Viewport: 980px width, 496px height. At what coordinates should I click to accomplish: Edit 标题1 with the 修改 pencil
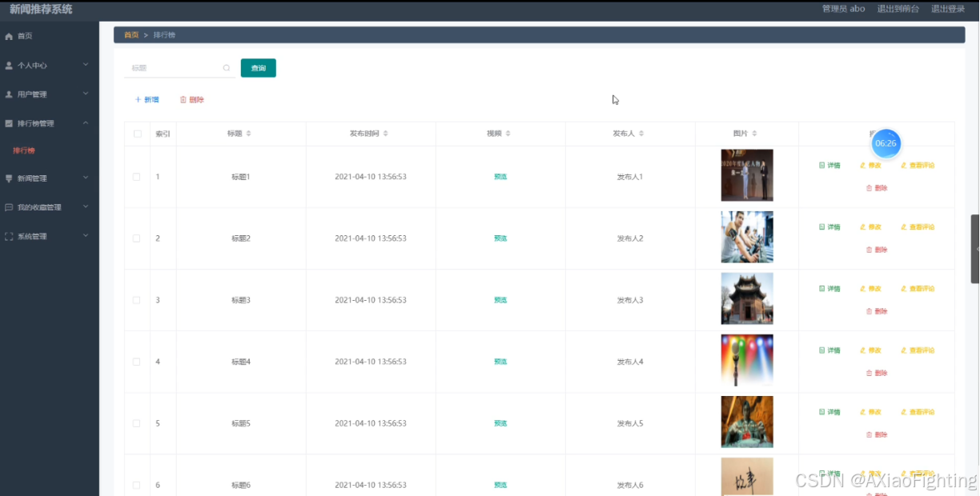pos(870,166)
